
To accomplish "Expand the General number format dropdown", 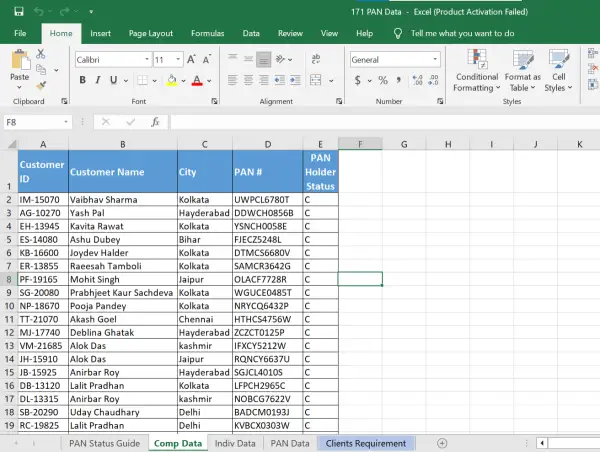I will pyautogui.click(x=434, y=60).
